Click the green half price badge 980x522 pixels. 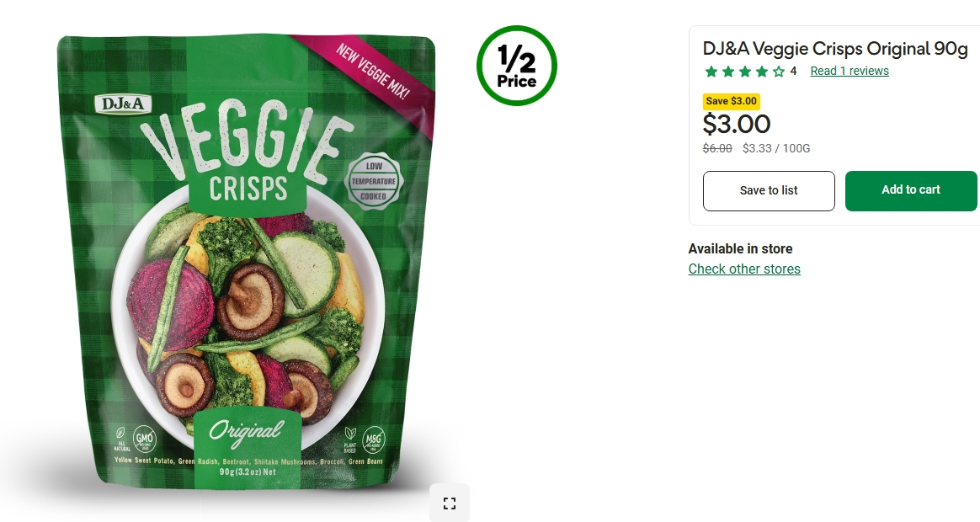coord(516,66)
